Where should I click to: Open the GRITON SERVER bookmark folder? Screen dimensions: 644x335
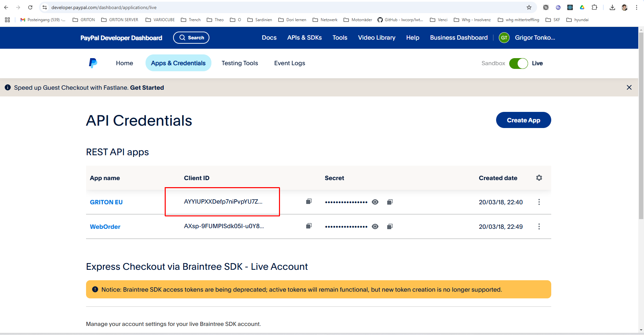coord(120,20)
